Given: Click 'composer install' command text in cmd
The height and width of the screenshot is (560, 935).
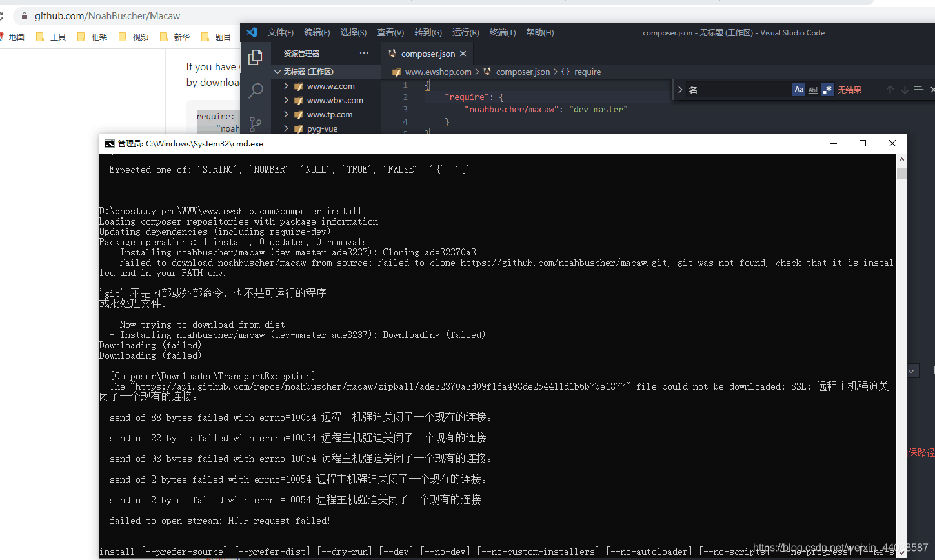Looking at the screenshot, I should point(321,211).
